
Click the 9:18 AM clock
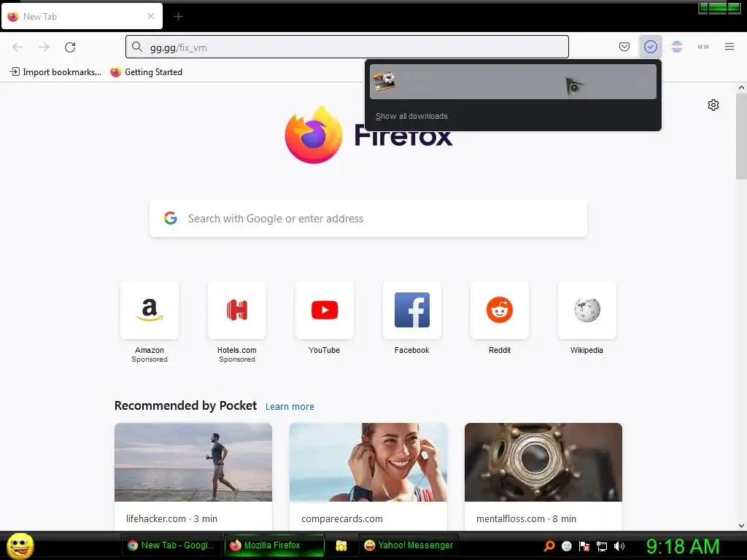[683, 546]
